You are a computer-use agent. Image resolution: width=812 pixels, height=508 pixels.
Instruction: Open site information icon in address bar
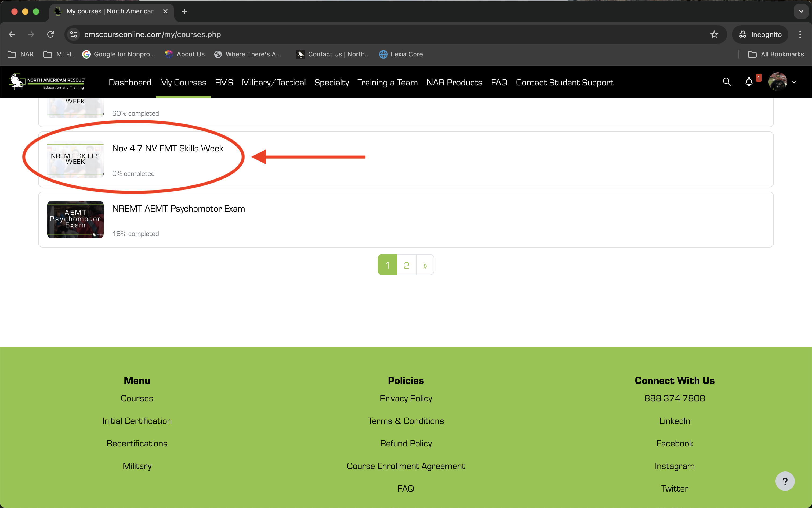pos(74,34)
